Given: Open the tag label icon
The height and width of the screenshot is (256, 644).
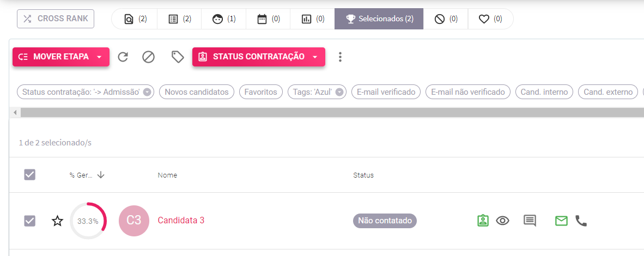Looking at the screenshot, I should pos(178,57).
